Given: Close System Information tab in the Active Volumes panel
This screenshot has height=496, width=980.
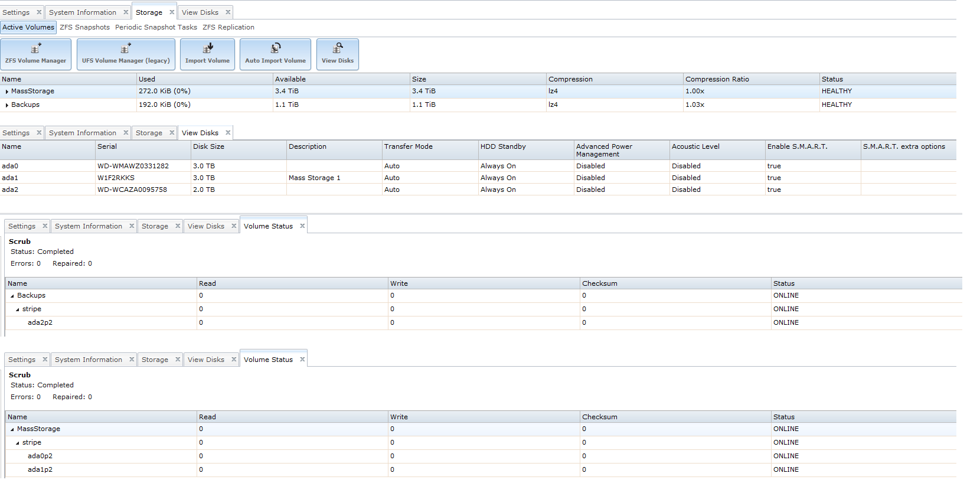Looking at the screenshot, I should pos(126,12).
